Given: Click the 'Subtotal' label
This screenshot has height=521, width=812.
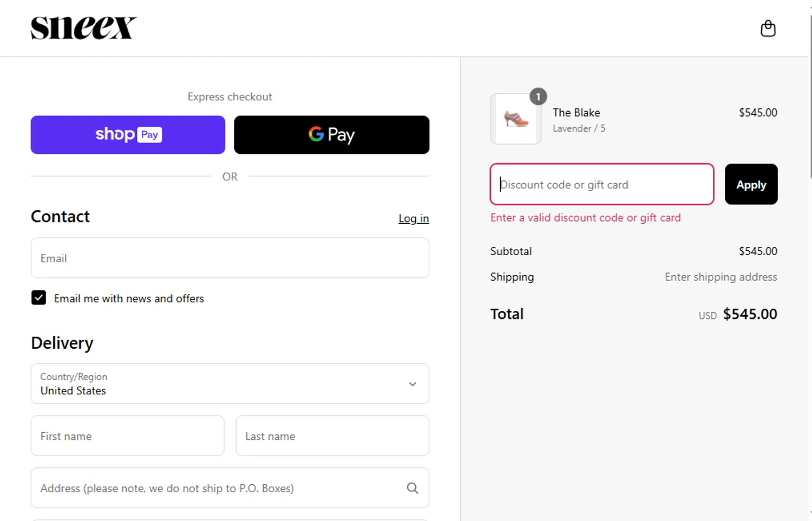Looking at the screenshot, I should point(511,251).
